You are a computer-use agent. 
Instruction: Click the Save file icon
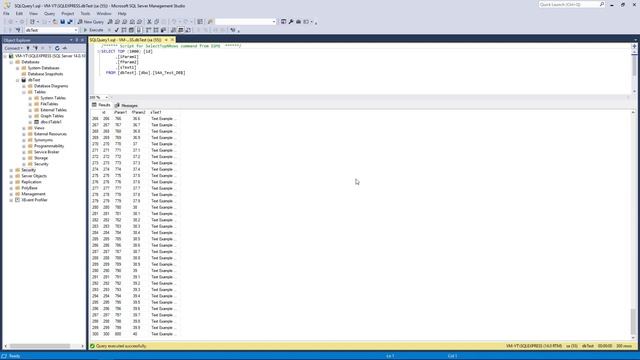point(62,22)
